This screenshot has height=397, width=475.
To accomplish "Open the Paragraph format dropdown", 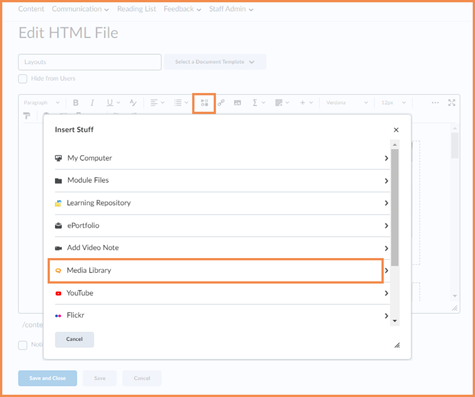I will point(41,103).
